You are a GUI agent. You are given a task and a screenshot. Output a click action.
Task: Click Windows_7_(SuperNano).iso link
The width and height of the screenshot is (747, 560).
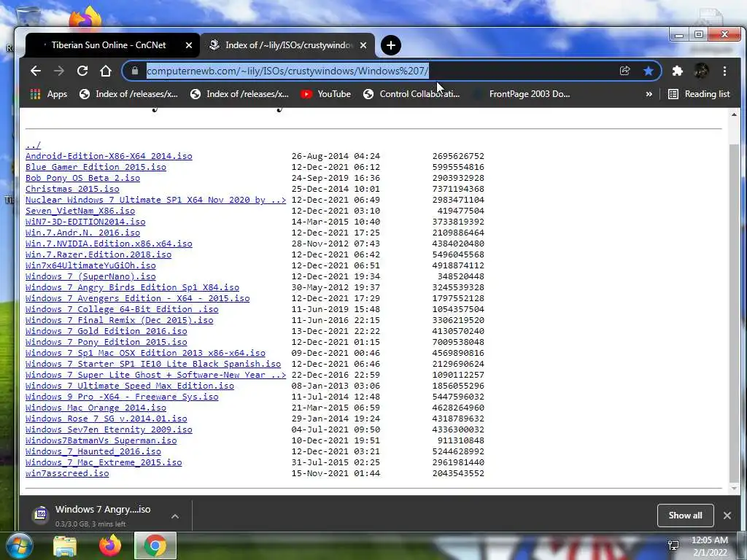[90, 276]
